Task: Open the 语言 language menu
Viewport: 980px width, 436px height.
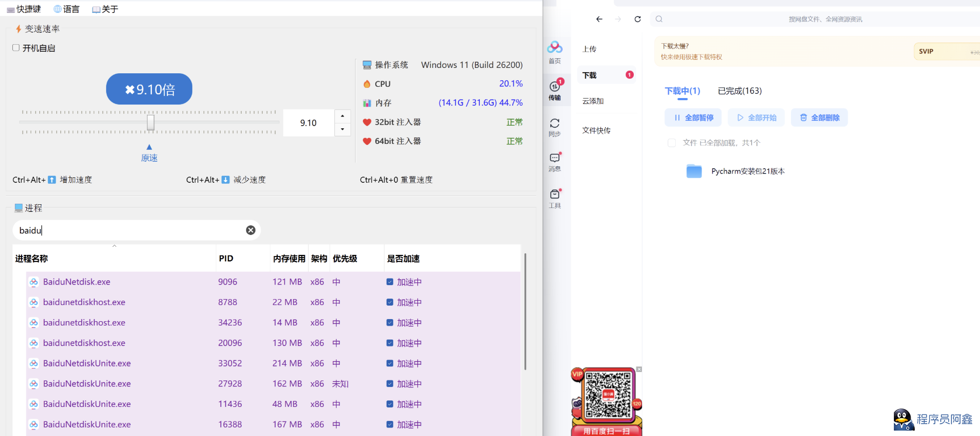Action: pos(66,9)
